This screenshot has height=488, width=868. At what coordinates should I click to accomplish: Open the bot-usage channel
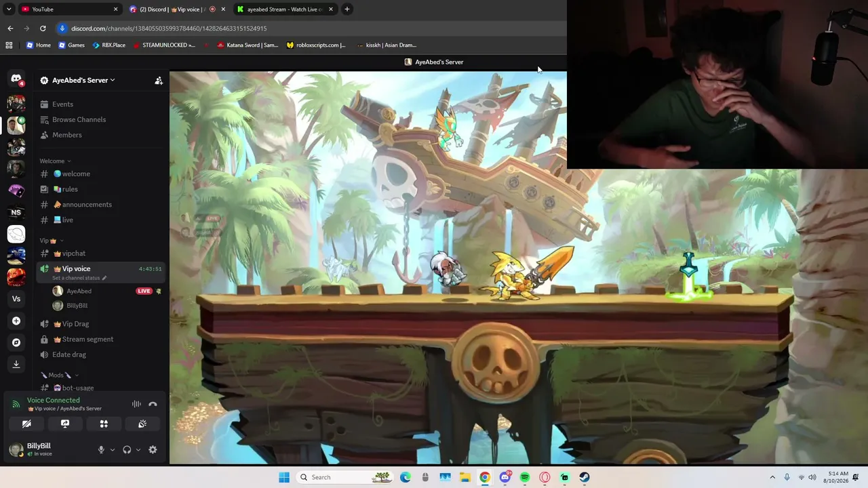point(101,388)
